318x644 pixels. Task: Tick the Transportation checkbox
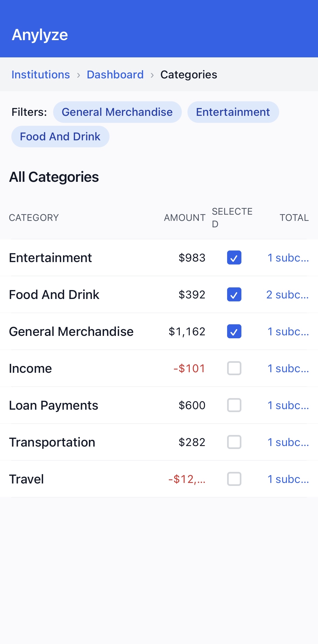(234, 442)
